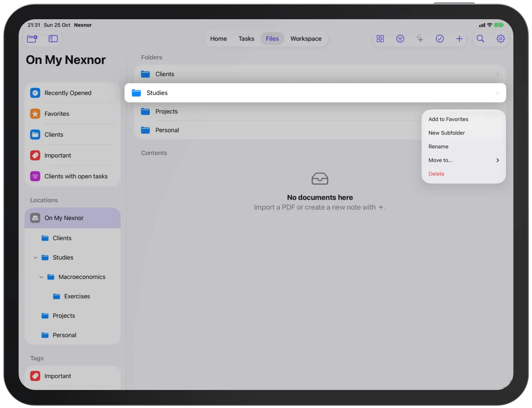This screenshot has width=532, height=408.
Task: Click the On My Nexnor drive icon
Action: [x=35, y=218]
